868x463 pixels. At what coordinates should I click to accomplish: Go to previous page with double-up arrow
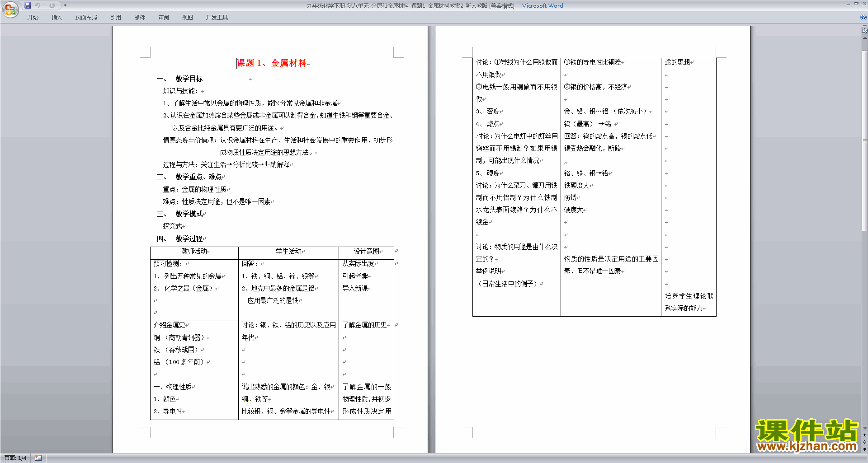click(864, 435)
